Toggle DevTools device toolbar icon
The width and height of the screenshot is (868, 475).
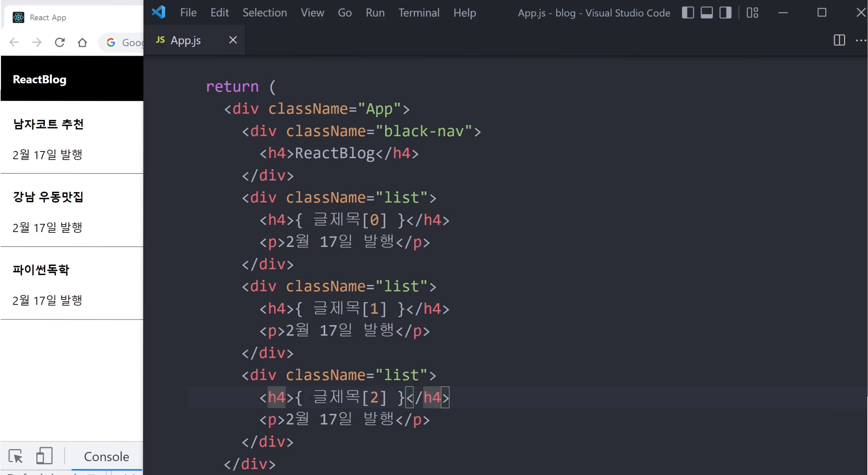44,456
